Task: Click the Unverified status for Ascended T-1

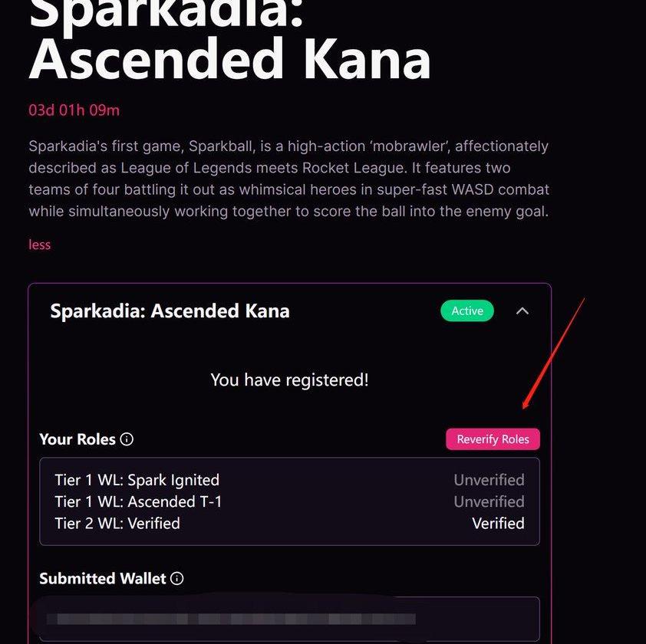Action: [489, 502]
